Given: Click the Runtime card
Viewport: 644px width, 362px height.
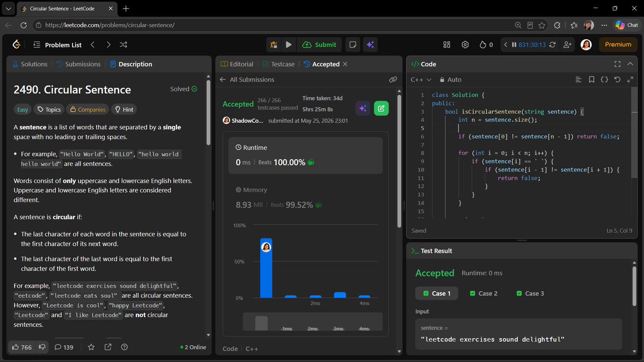Looking at the screenshot, I should [305, 156].
